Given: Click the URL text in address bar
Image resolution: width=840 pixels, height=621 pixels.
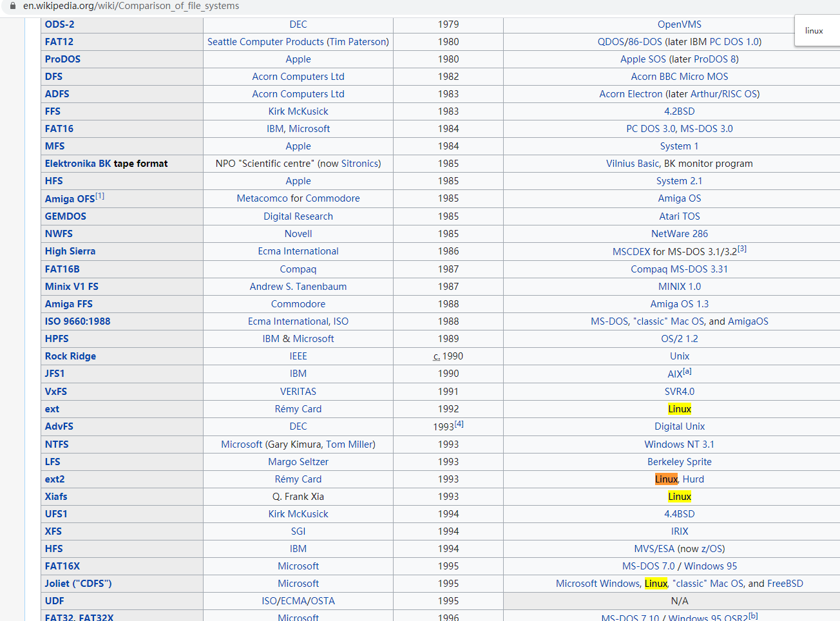Looking at the screenshot, I should tap(131, 6).
